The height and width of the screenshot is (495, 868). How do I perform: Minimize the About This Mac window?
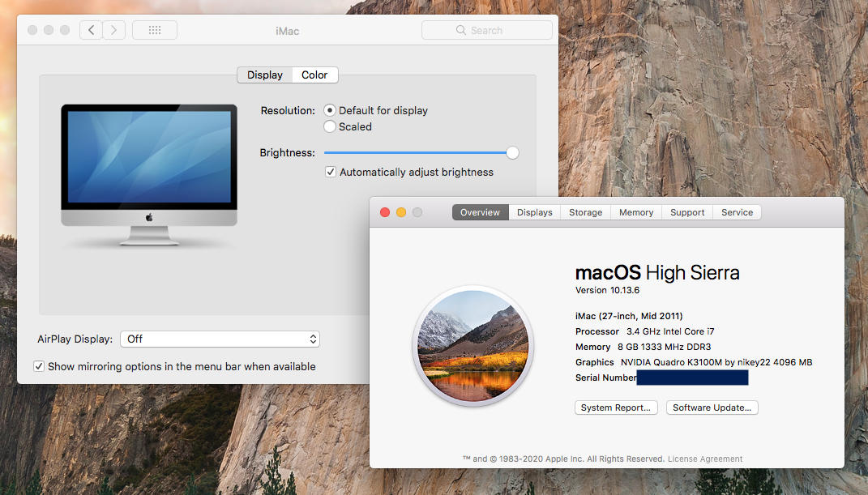coord(401,212)
